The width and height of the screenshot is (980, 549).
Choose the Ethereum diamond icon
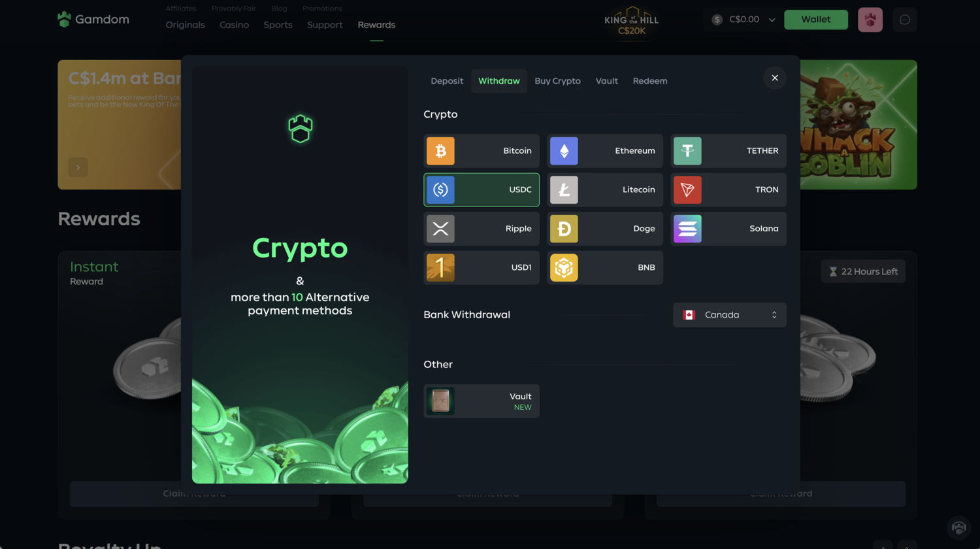coord(564,151)
